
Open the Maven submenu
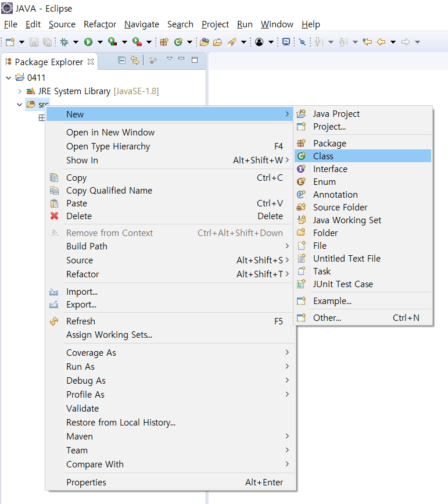[x=171, y=437]
